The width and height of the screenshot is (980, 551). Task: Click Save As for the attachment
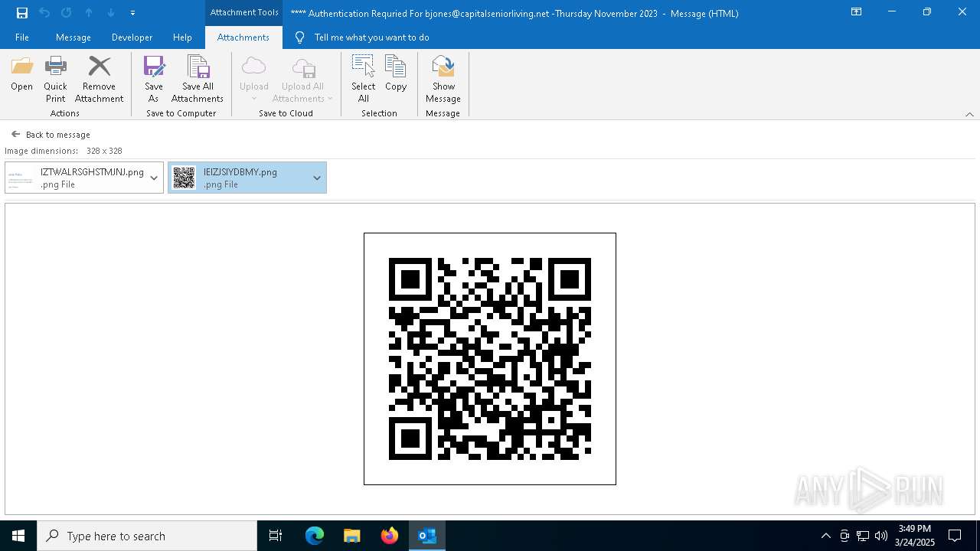click(154, 80)
